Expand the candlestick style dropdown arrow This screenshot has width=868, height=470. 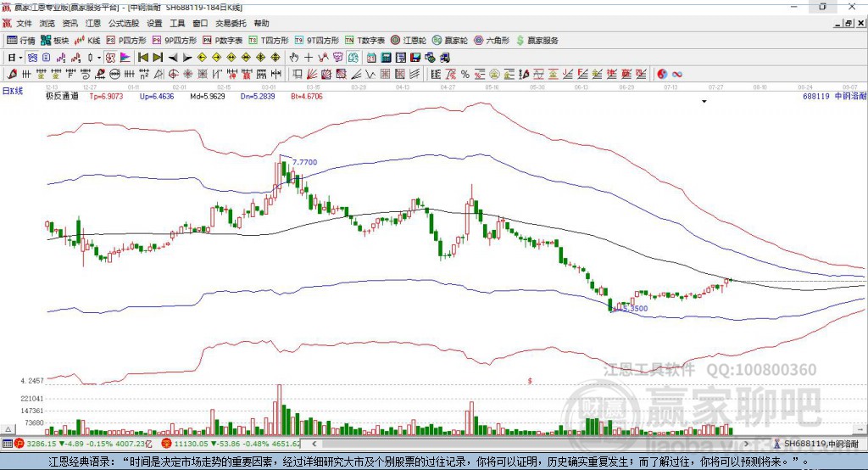(99, 58)
